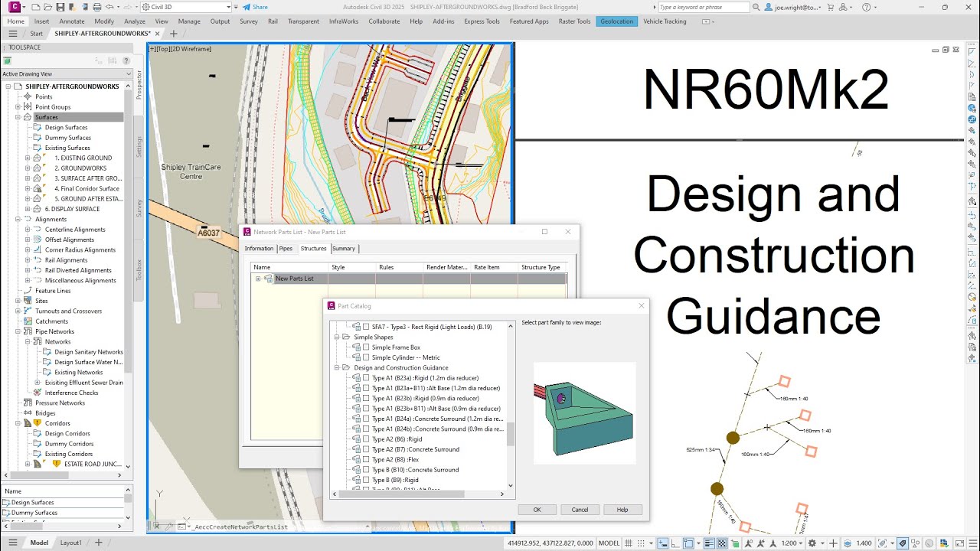980x551 pixels.
Task: Add a new drawing tab with plus icon
Action: 174,34
